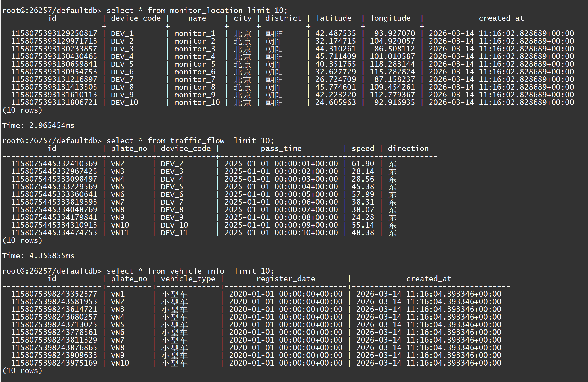Click the traffic_flow select command

(190, 141)
